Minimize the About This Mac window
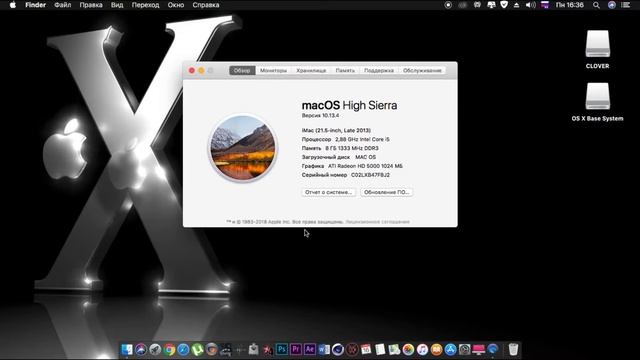This screenshot has width=640, height=360. pyautogui.click(x=201, y=71)
